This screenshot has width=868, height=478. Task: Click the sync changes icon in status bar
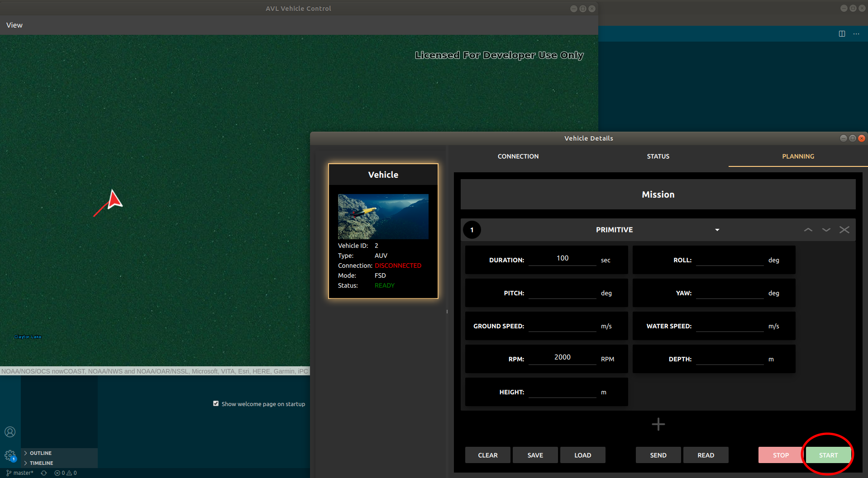pos(44,473)
